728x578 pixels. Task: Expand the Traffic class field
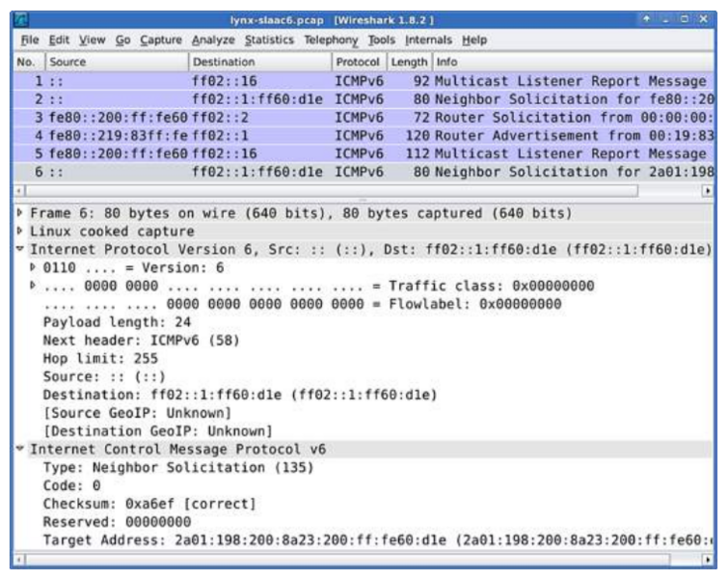tap(35, 286)
